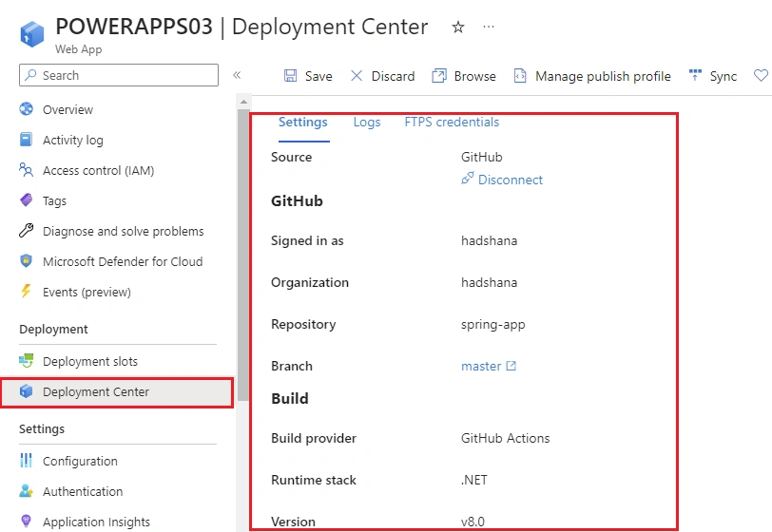Open the ellipsis more options menu
This screenshot has width=772, height=532.
489,27
